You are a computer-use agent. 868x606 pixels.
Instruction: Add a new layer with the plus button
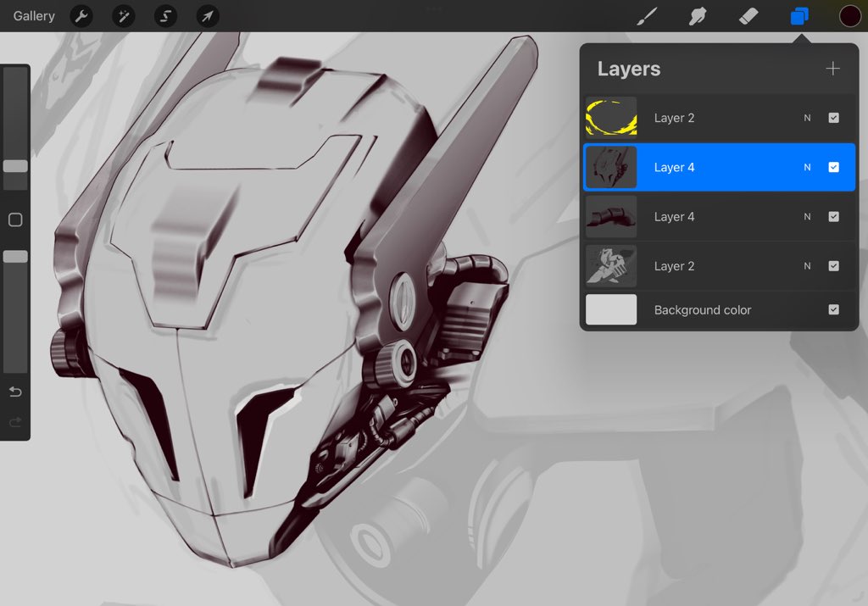click(x=832, y=69)
